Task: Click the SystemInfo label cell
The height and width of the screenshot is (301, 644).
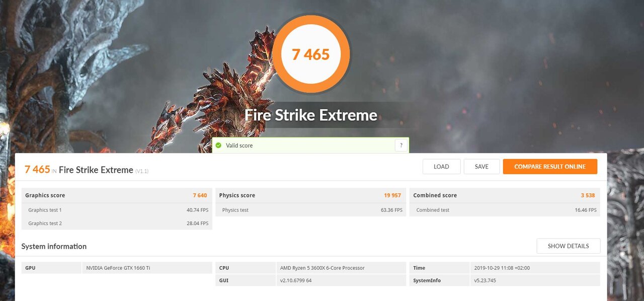Action: point(439,280)
